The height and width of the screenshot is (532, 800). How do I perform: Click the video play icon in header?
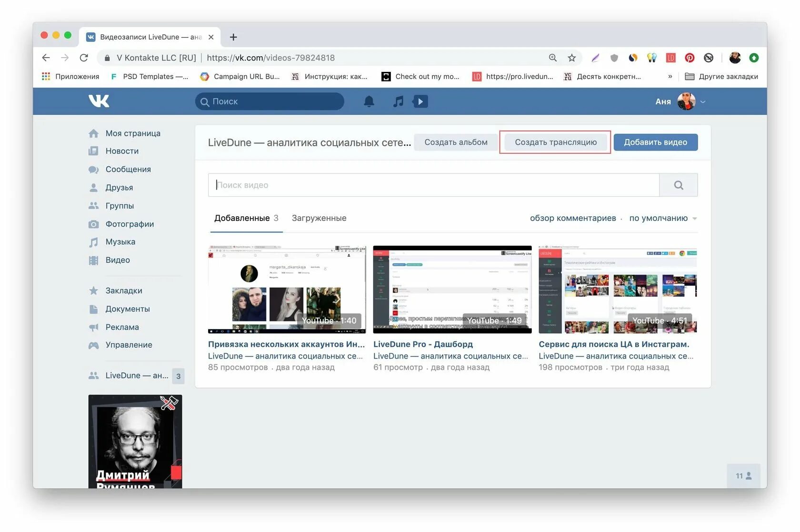[420, 101]
